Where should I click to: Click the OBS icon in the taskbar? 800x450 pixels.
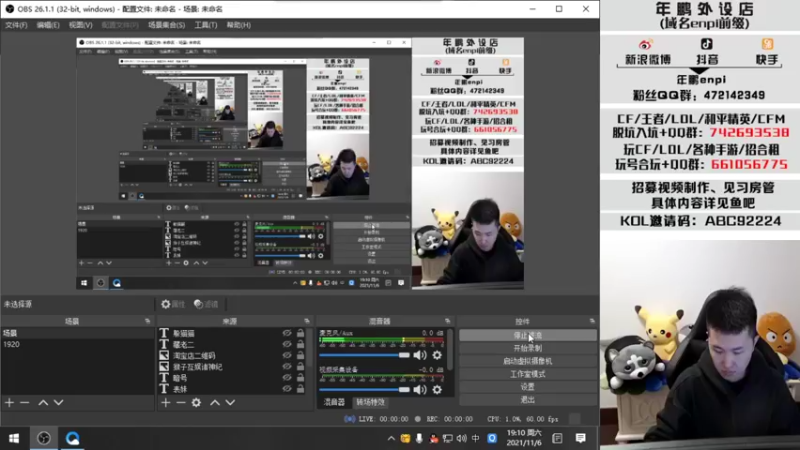coord(43,438)
